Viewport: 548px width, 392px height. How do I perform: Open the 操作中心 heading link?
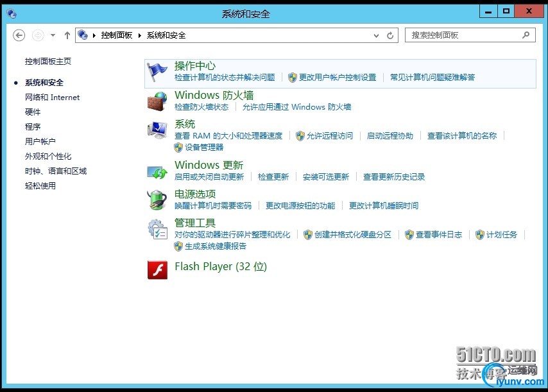click(x=195, y=66)
